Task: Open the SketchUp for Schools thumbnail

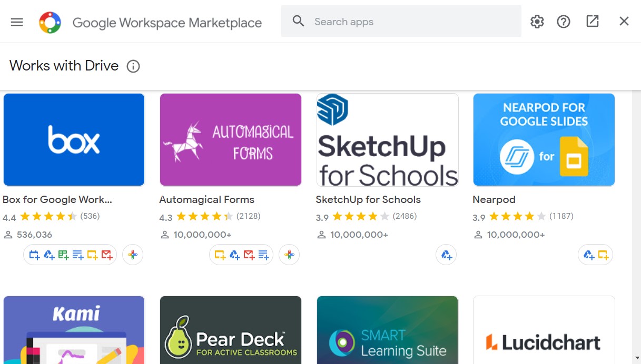Action: tap(387, 140)
